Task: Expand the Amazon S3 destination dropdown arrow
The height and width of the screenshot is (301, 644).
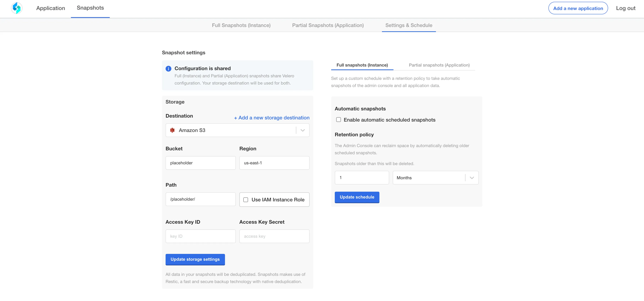Action: 303,130
